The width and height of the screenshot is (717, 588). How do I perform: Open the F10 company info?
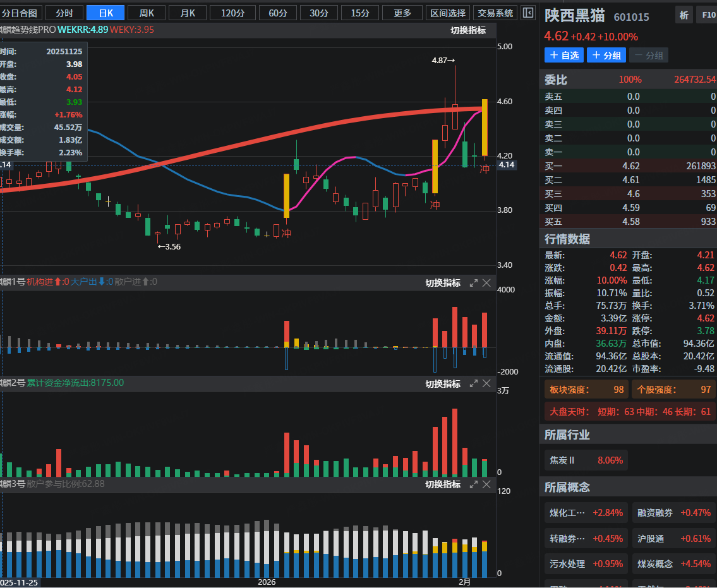click(x=706, y=16)
